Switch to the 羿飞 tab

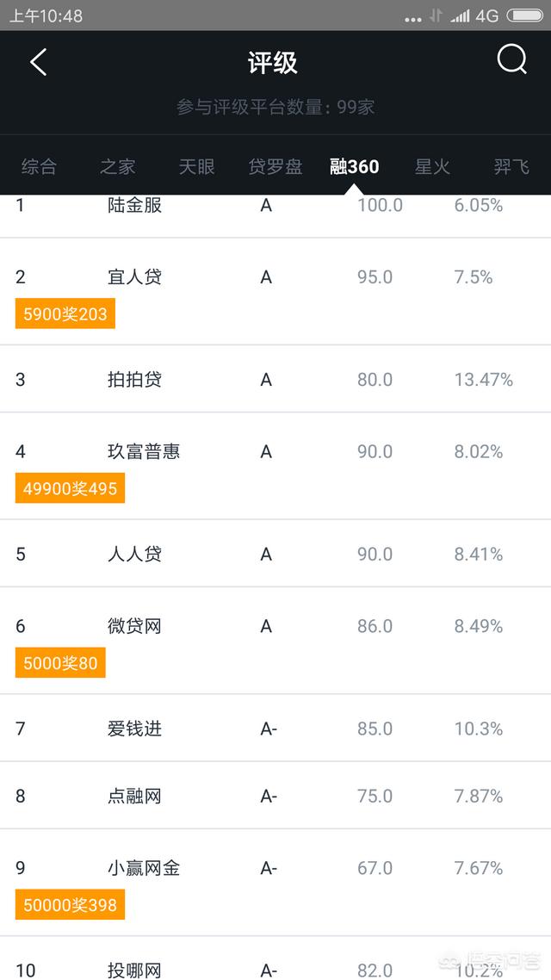click(x=511, y=167)
